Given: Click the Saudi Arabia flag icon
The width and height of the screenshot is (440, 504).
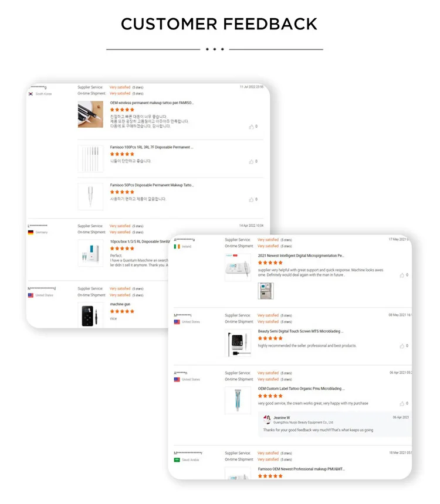Looking at the screenshot, I should tap(177, 460).
